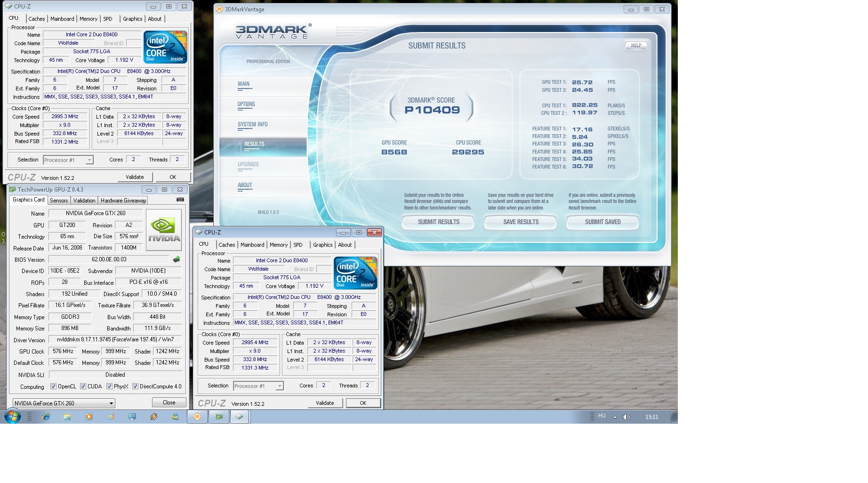Viewport: 868px width, 483px height.
Task: Open Windows Explorer folder icon in taskbar
Action: 67,417
